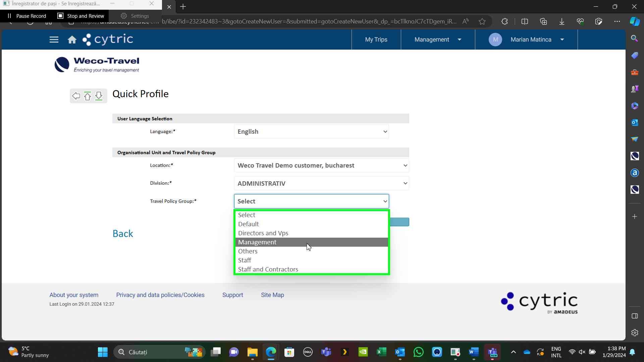Open Edge sidebar search icon
The height and width of the screenshot is (362, 644).
[634, 38]
